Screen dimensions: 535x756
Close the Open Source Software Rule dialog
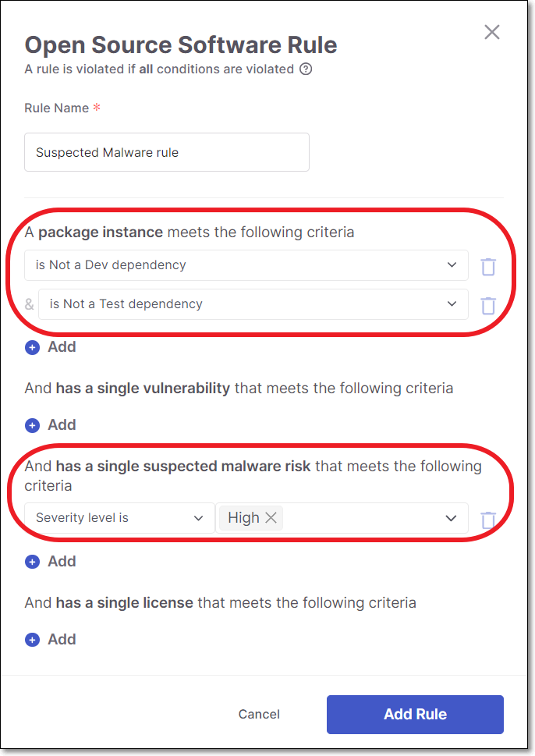491,32
